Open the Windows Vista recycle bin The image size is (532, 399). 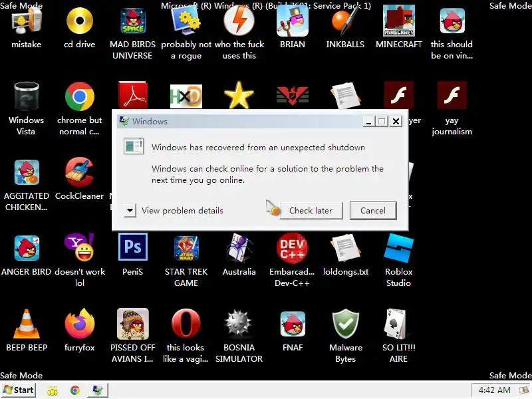26,96
